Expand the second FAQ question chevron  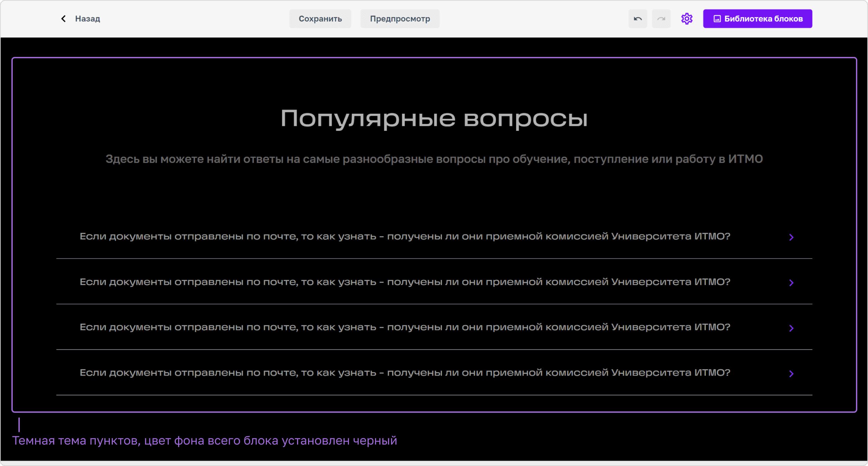coord(791,283)
